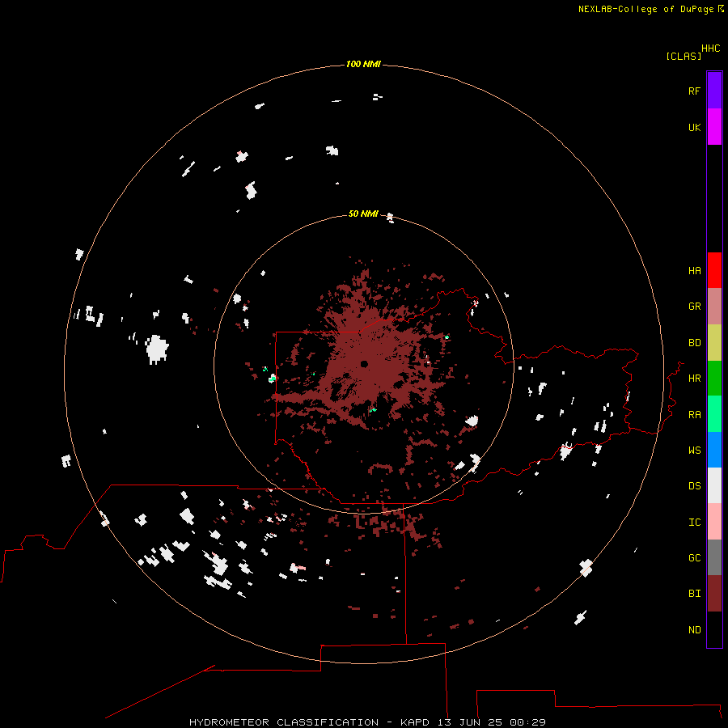The width and height of the screenshot is (728, 728).
Task: Click the NEXLAB-College of DuPage text
Action: (x=645, y=9)
